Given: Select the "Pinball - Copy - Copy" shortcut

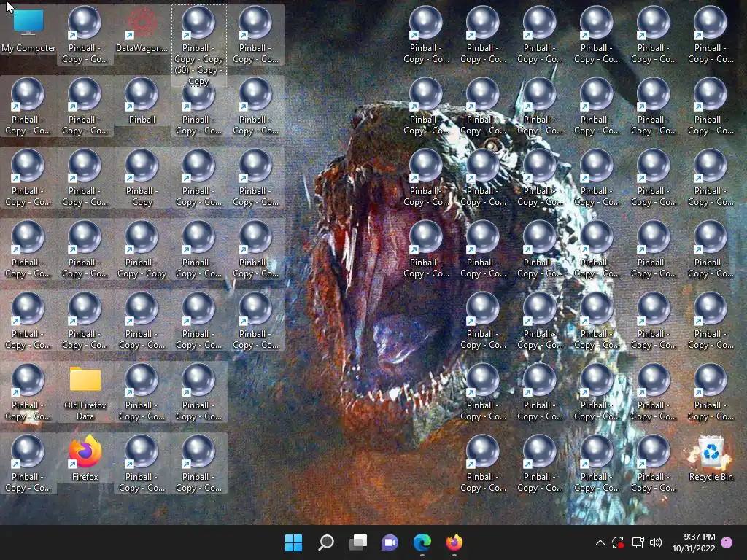Looking at the screenshot, I should pos(142,250).
